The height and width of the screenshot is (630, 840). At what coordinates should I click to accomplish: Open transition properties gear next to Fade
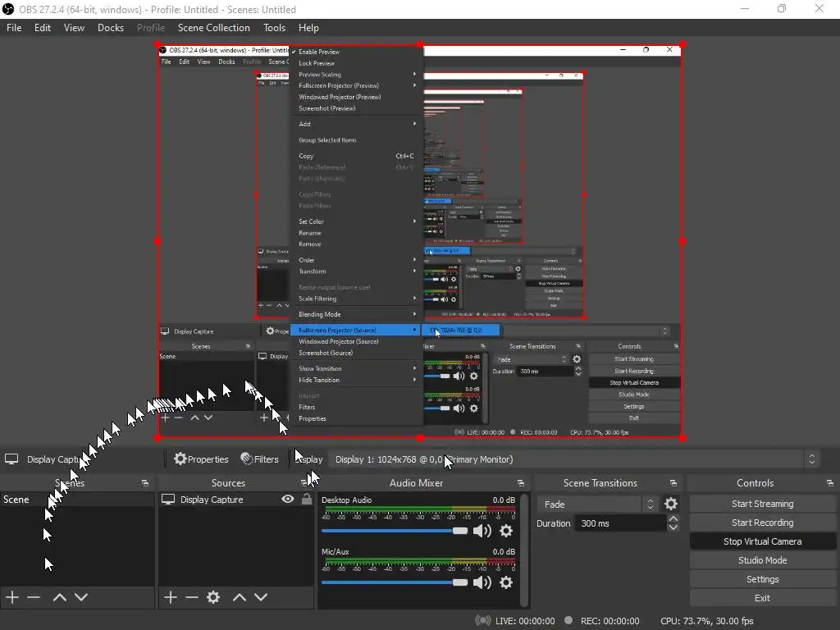[x=671, y=504]
